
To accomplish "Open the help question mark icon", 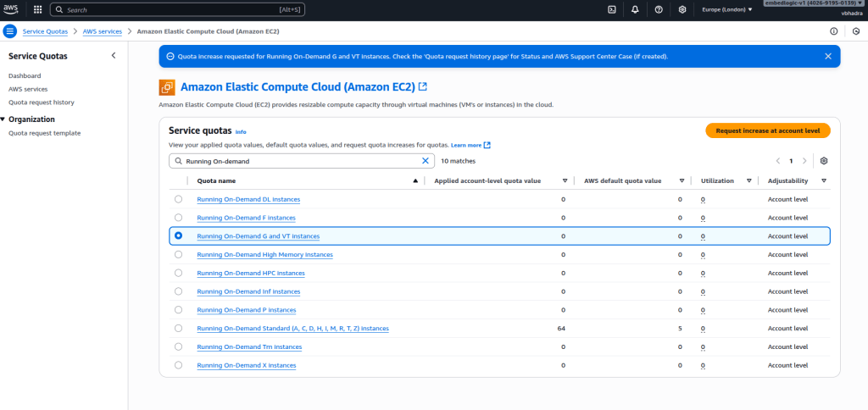I will (x=659, y=9).
